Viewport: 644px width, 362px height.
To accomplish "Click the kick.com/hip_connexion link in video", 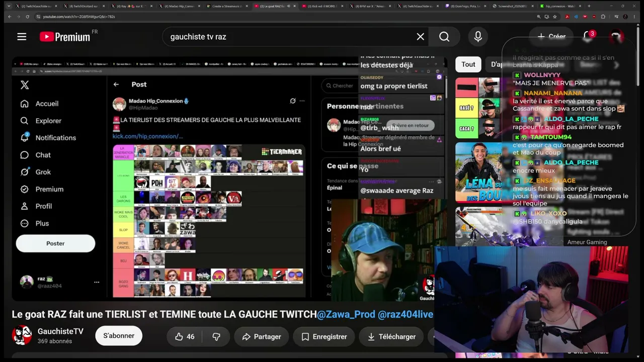I will [148, 136].
